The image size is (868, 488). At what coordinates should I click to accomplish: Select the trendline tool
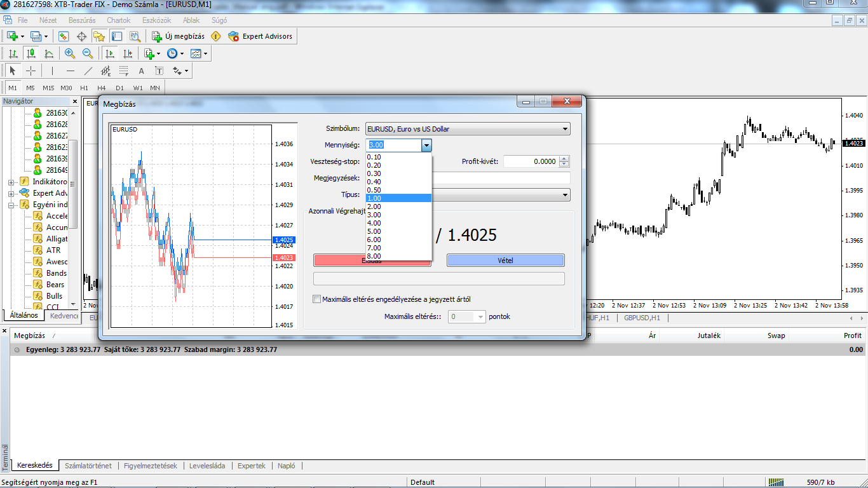(x=88, y=71)
